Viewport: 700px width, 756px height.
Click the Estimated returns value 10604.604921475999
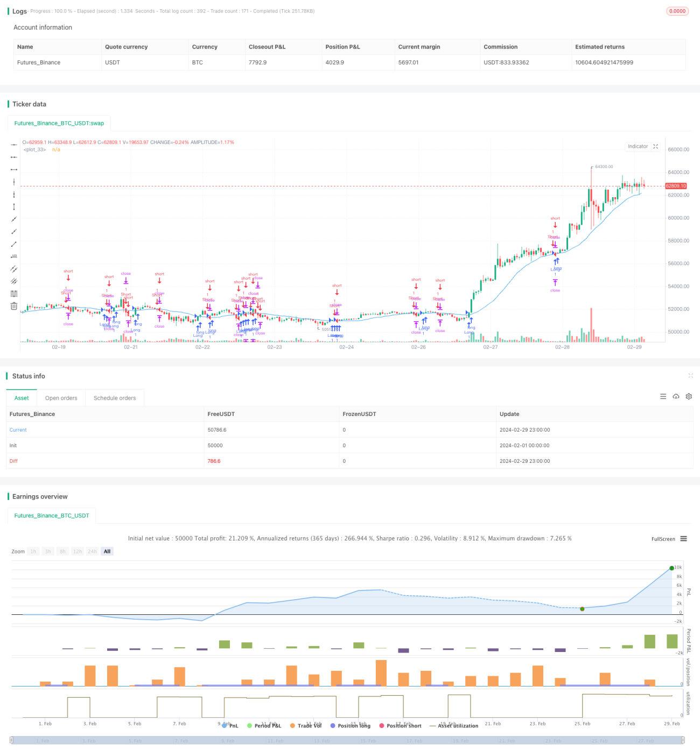[604, 63]
